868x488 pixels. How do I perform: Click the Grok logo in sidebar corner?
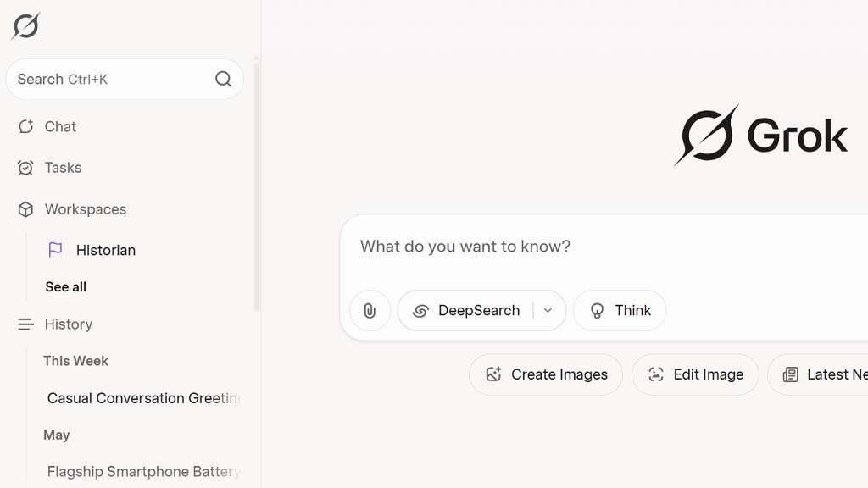[x=25, y=26]
